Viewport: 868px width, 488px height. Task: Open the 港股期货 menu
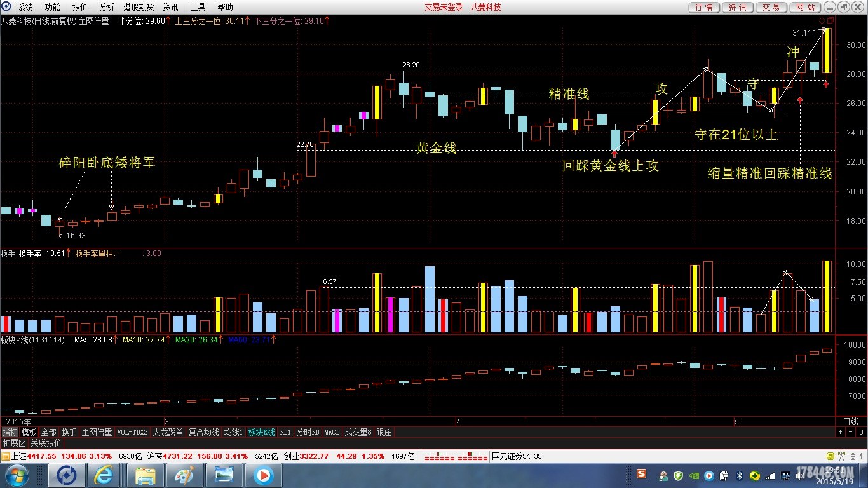click(139, 7)
